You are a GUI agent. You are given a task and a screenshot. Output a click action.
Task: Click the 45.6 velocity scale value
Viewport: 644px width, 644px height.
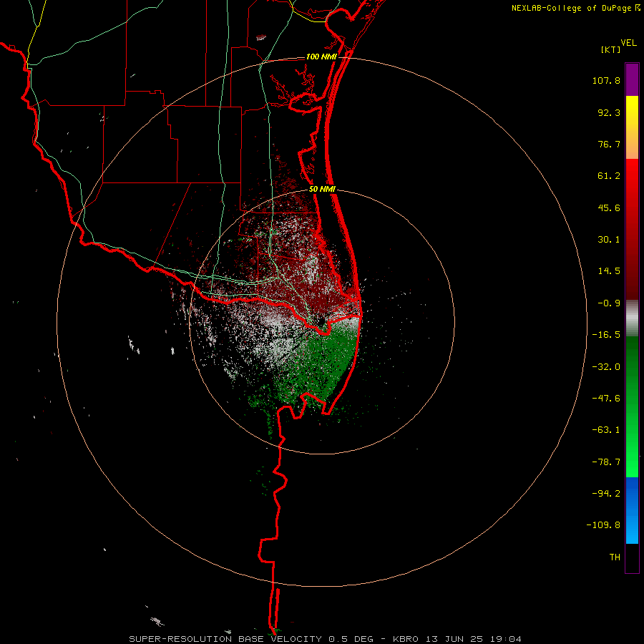[609, 208]
